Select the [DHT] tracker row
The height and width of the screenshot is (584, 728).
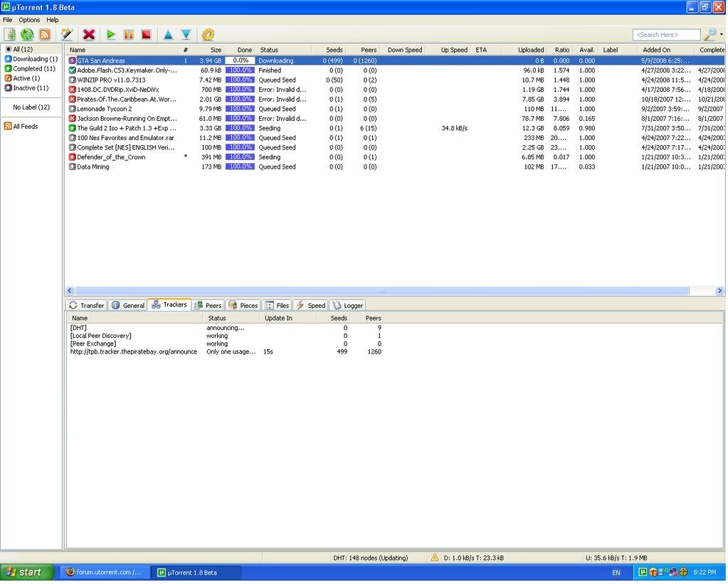point(226,328)
